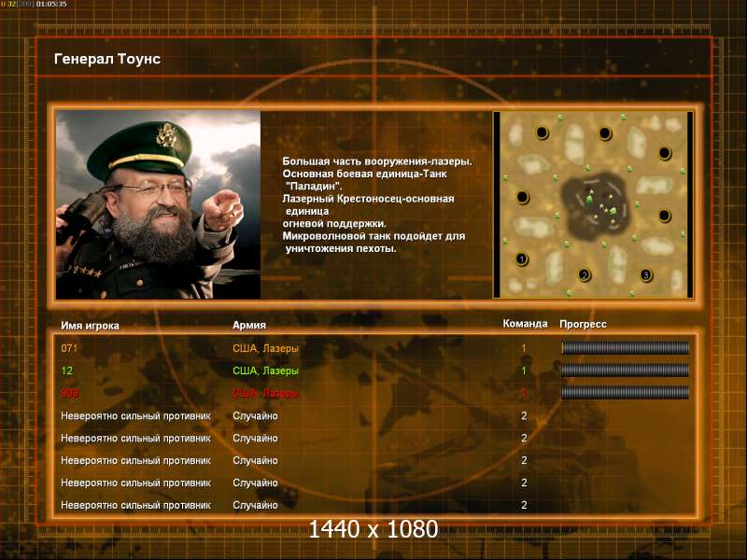Screen dimensions: 747x560
Task: Click the team number for player 808
Action: click(x=524, y=393)
